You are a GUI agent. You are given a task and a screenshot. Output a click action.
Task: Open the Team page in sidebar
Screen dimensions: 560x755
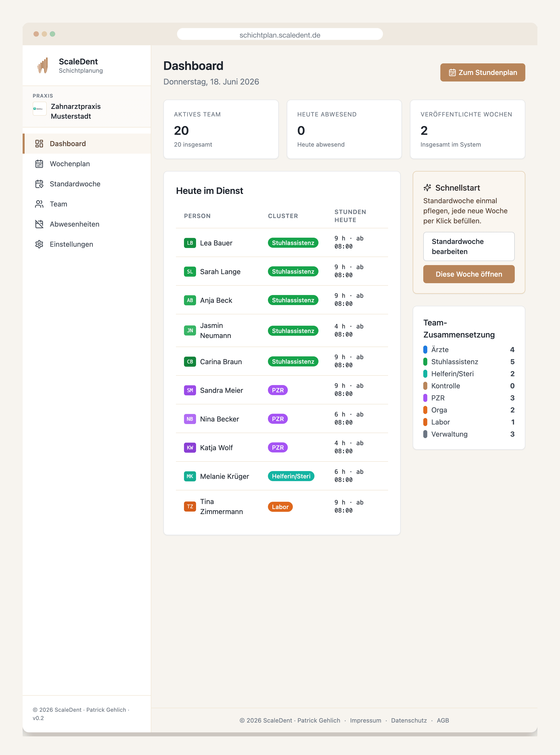tap(87, 204)
